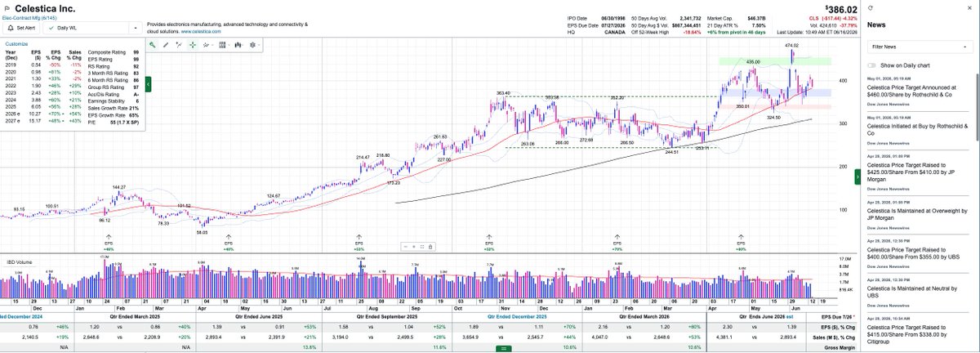This screenshot has height=353, width=980.
Task: Click the EPS +80% arrow marker near April
Action: click(742, 241)
